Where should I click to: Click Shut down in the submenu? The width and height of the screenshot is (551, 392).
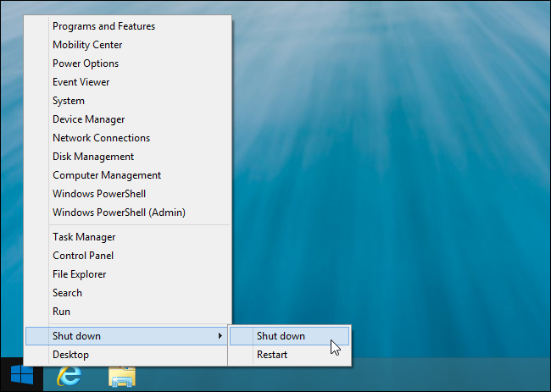(x=290, y=336)
